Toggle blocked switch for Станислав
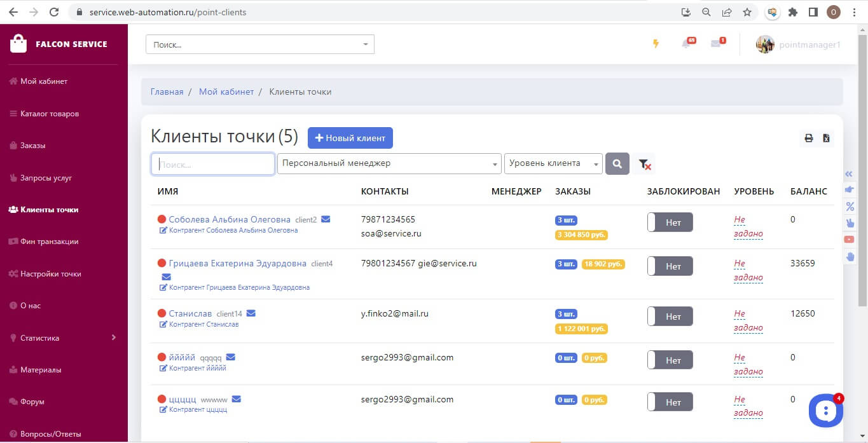The image size is (868, 443). tap(670, 317)
